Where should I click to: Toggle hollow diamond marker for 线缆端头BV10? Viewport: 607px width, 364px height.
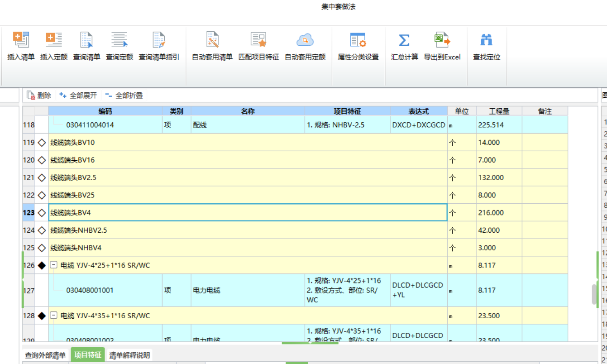pos(42,143)
